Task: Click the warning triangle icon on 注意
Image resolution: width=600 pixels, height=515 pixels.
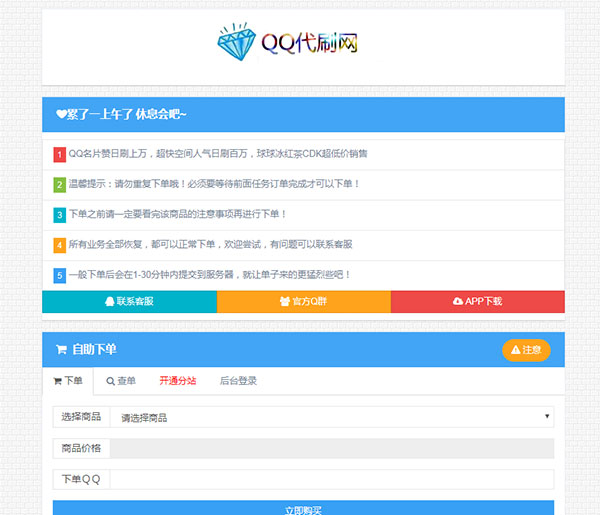Action: 516,350
